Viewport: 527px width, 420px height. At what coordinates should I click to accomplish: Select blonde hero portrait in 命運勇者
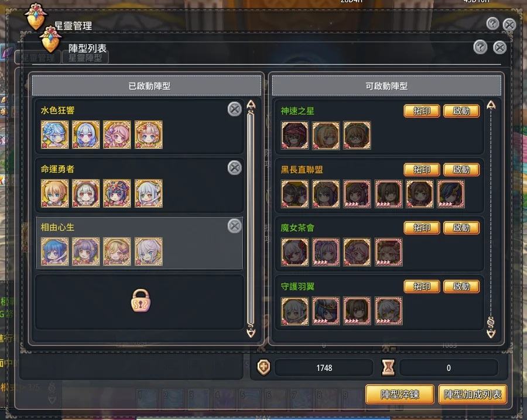(x=55, y=193)
